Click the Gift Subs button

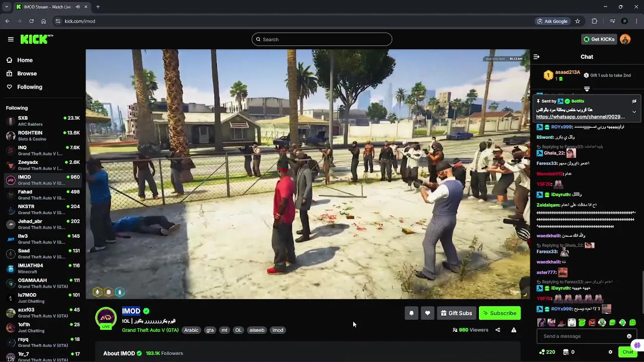pos(456,313)
